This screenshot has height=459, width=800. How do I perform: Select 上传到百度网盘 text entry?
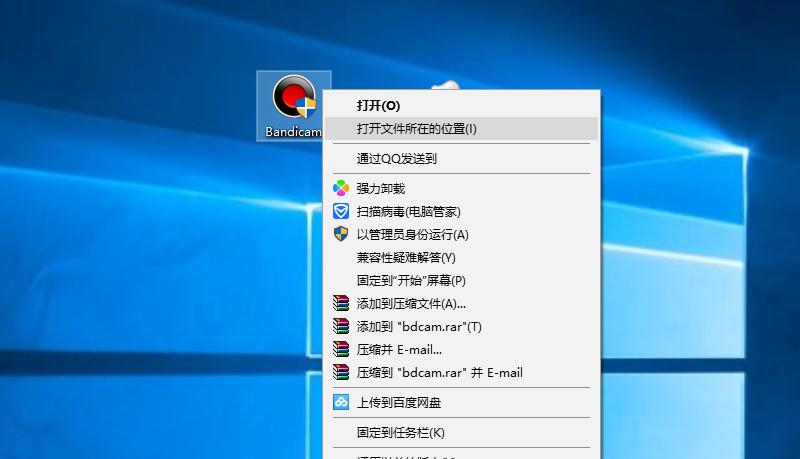click(398, 403)
